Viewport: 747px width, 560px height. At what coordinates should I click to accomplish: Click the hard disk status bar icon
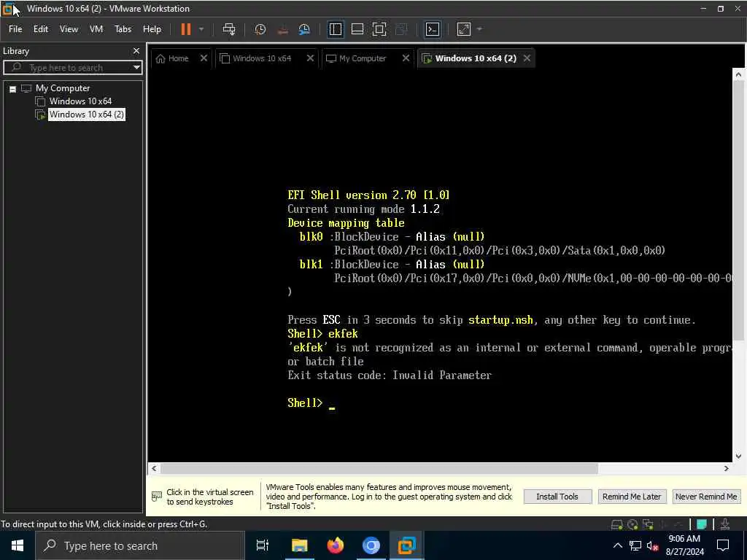tap(617, 524)
